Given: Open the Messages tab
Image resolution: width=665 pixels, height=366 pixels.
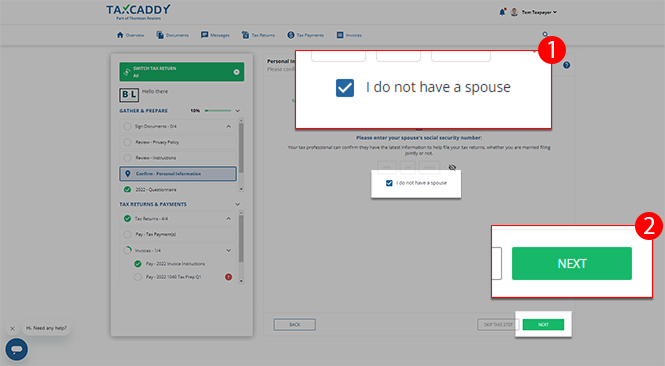Looking at the screenshot, I should (215, 35).
